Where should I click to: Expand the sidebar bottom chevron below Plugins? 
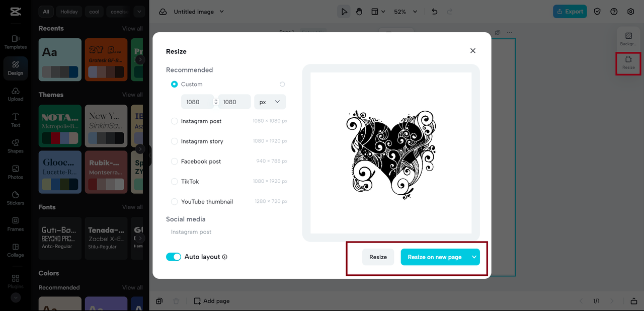tap(16, 297)
